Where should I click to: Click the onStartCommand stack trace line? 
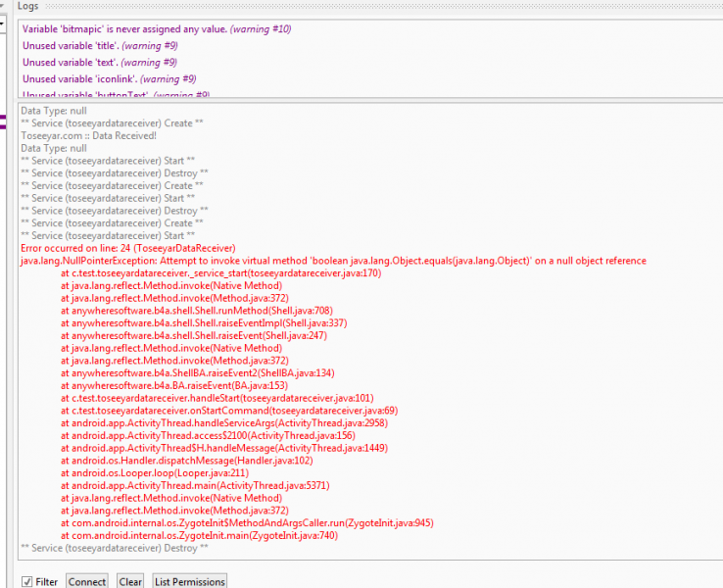[228, 411]
